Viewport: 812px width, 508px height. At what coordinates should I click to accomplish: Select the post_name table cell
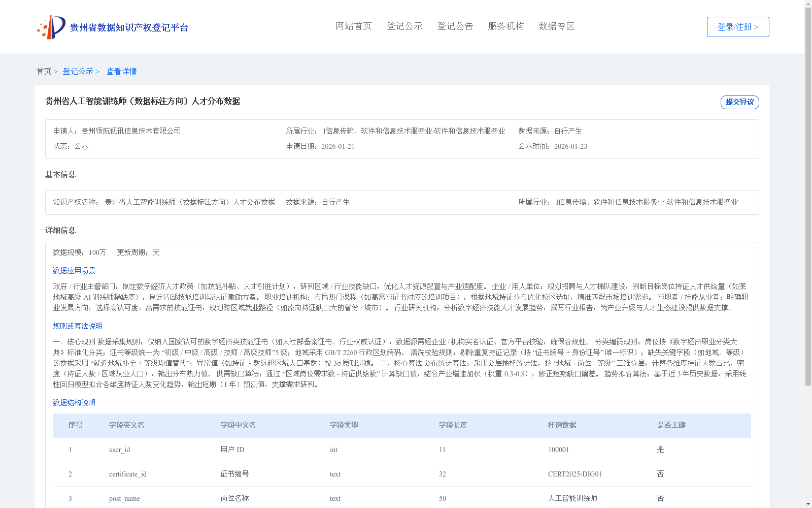(124, 498)
